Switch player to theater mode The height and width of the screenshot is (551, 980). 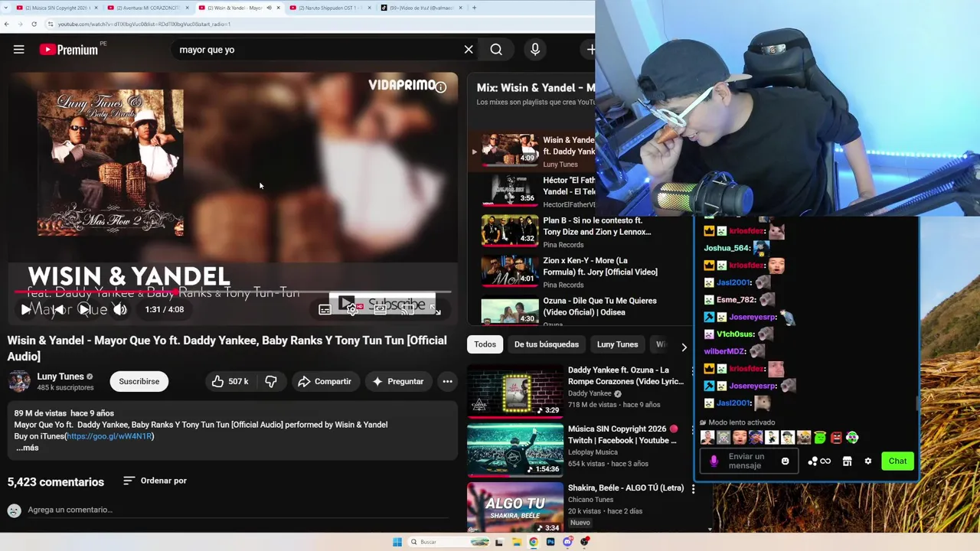point(380,309)
